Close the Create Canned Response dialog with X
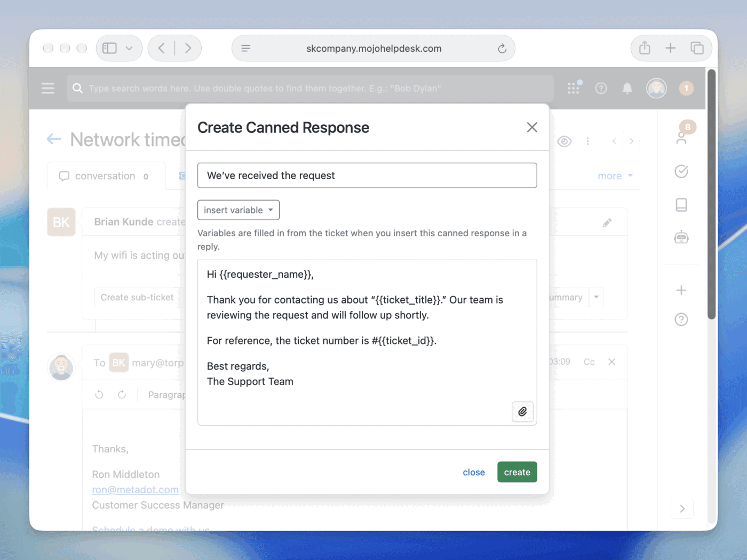747x560 pixels. coord(532,127)
